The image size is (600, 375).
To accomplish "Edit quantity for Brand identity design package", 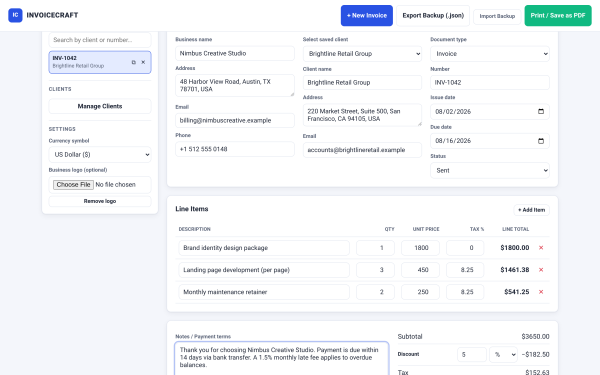I will (x=375, y=248).
